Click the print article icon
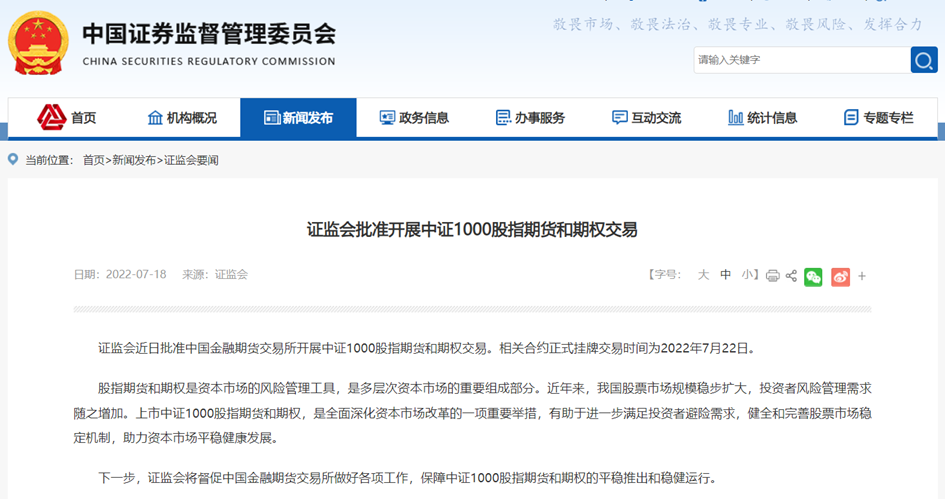 pyautogui.click(x=772, y=276)
